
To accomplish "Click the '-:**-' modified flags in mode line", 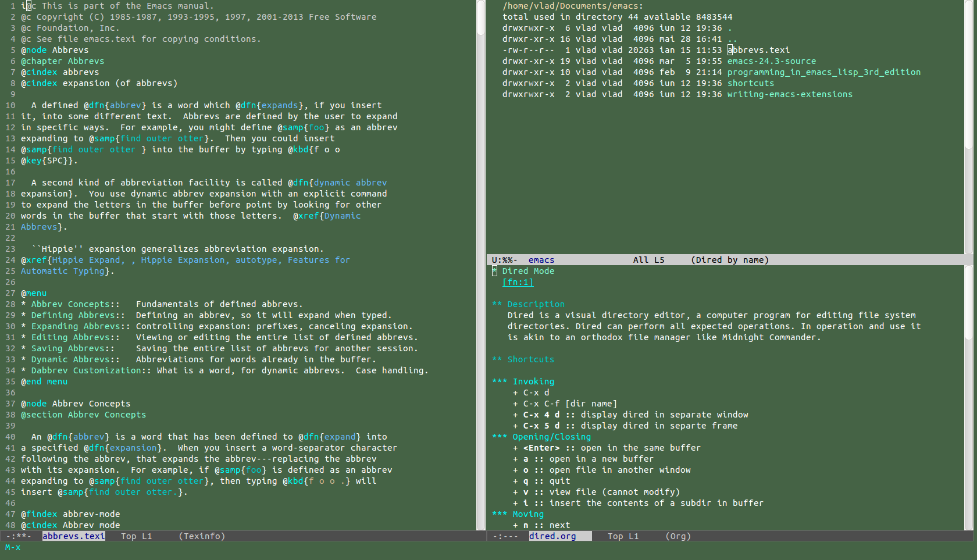I will (x=18, y=536).
